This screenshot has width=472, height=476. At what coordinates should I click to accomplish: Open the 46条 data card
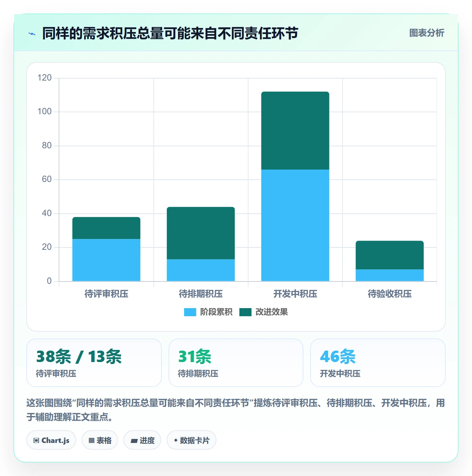(378, 363)
